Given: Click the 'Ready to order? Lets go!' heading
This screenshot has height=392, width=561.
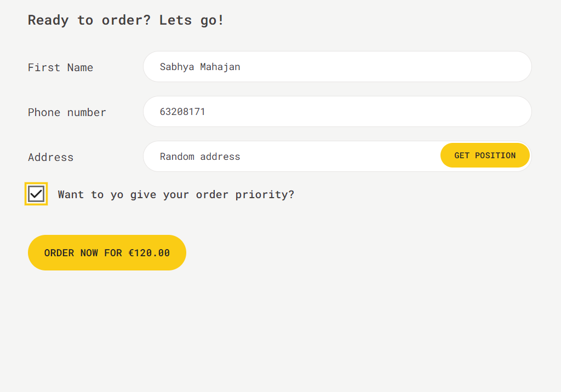Looking at the screenshot, I should coord(126,20).
